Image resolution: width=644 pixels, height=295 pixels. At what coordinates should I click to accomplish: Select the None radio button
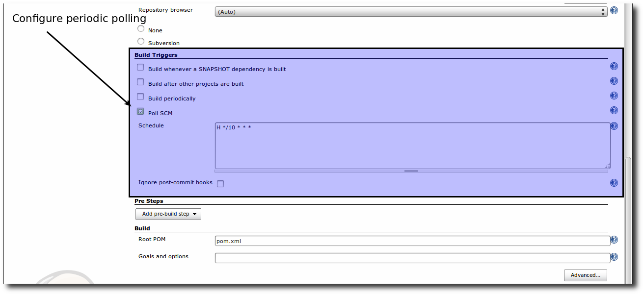pyautogui.click(x=141, y=27)
